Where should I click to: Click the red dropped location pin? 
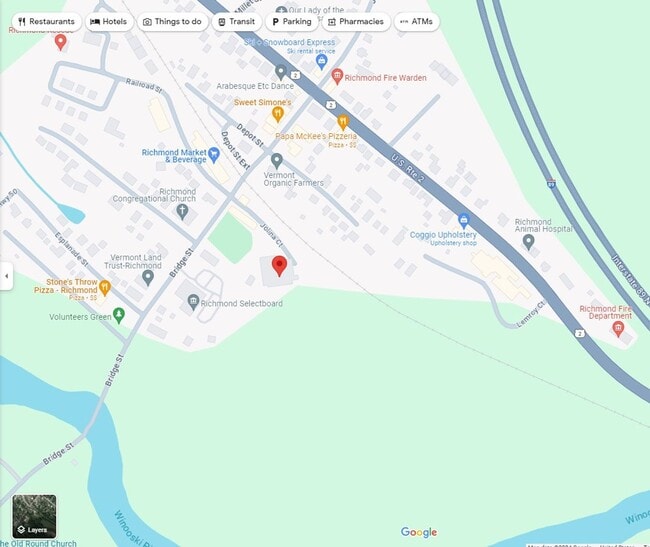(279, 266)
